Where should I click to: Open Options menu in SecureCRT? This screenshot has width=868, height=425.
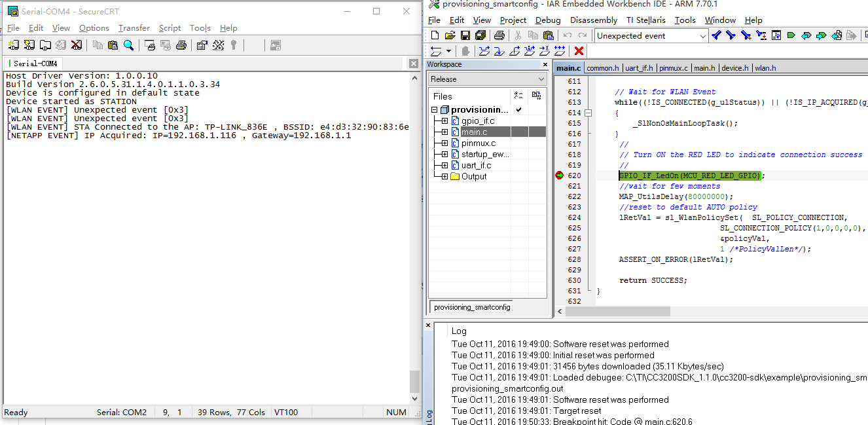point(94,28)
